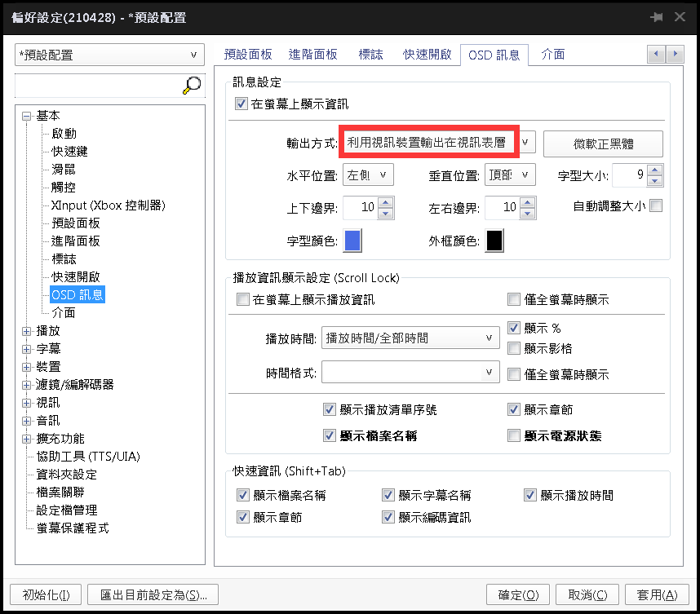
Task: Collapse the 基本 tree node
Action: click(x=27, y=116)
